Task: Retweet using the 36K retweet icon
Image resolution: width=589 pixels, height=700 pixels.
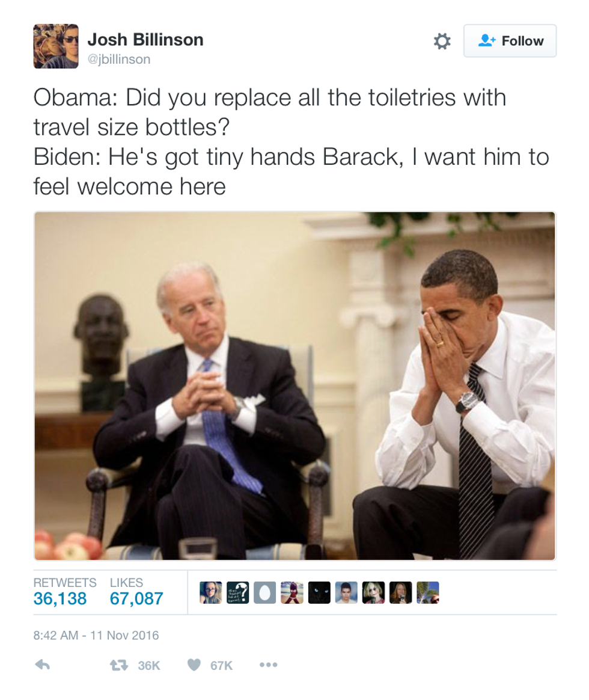Action: tap(119, 665)
